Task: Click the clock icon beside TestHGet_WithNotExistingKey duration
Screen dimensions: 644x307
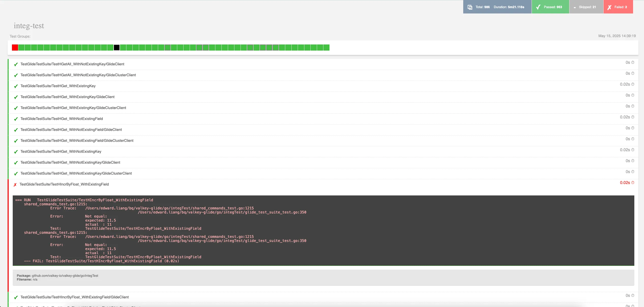Action: click(633, 150)
